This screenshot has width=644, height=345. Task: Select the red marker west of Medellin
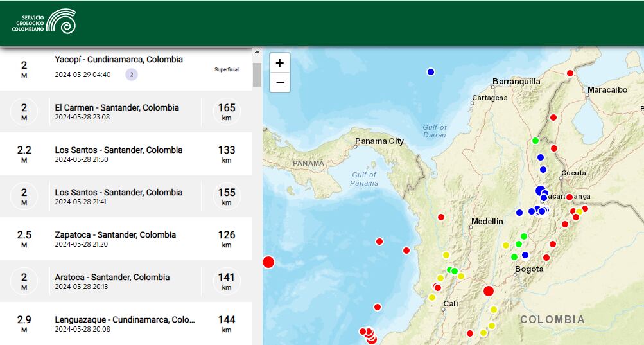(441, 217)
